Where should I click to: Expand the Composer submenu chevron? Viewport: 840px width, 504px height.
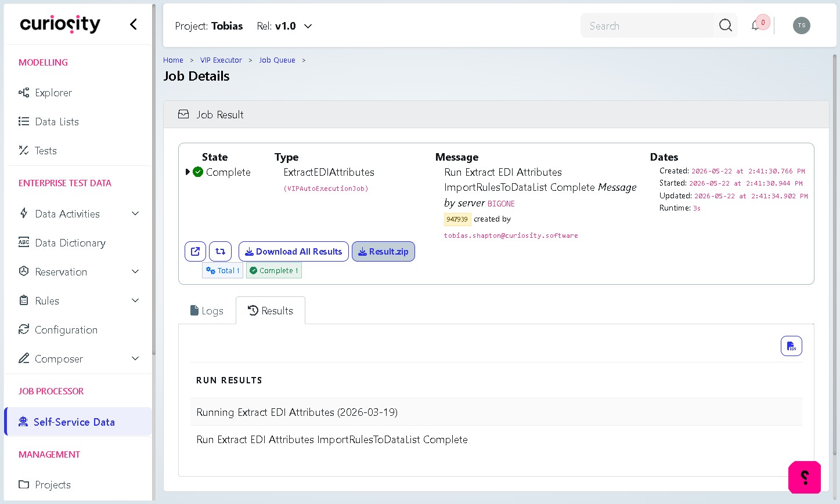tap(135, 358)
